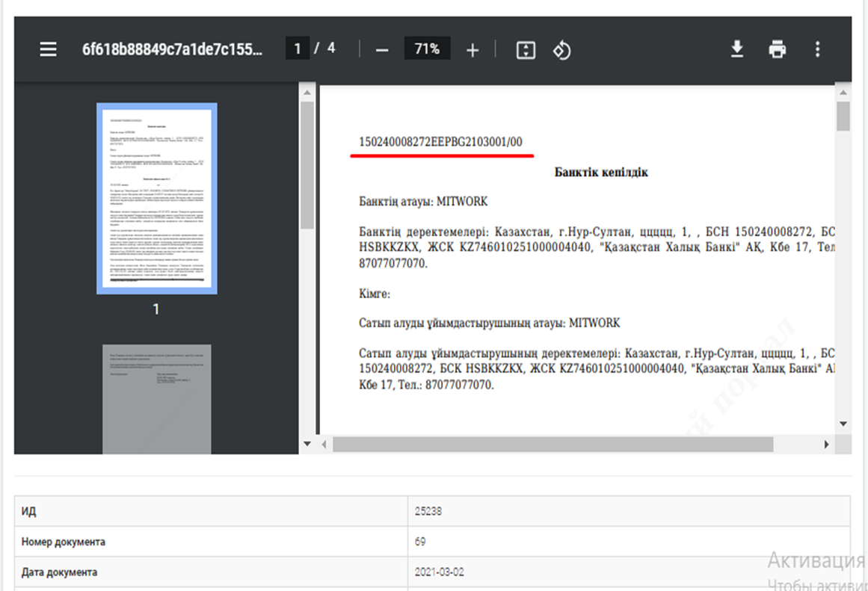Select page 1 thumbnail
Screen dimensions: 868x591
coord(156,198)
